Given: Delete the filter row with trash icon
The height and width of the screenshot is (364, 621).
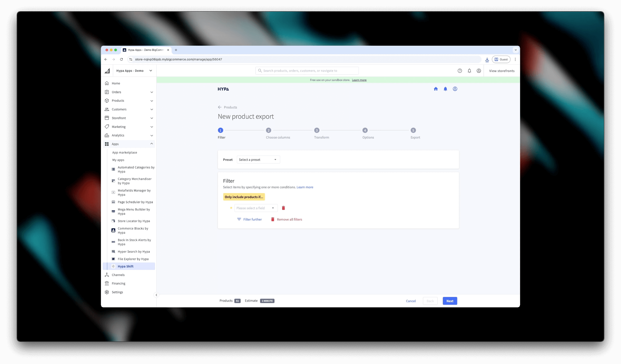Looking at the screenshot, I should (x=283, y=208).
